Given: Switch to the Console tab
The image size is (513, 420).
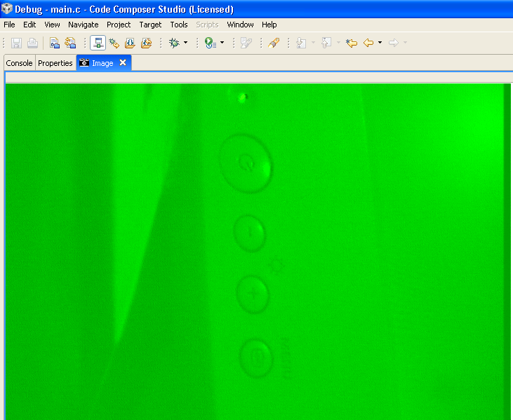Looking at the screenshot, I should tap(19, 63).
